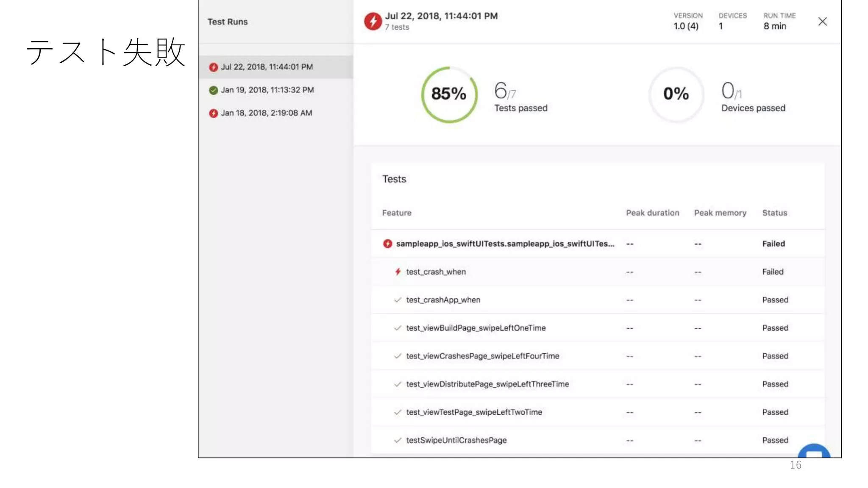Click testSwipeUntilCrashesPage test row
Image resolution: width=868 pixels, height=488 pixels.
pyautogui.click(x=456, y=440)
